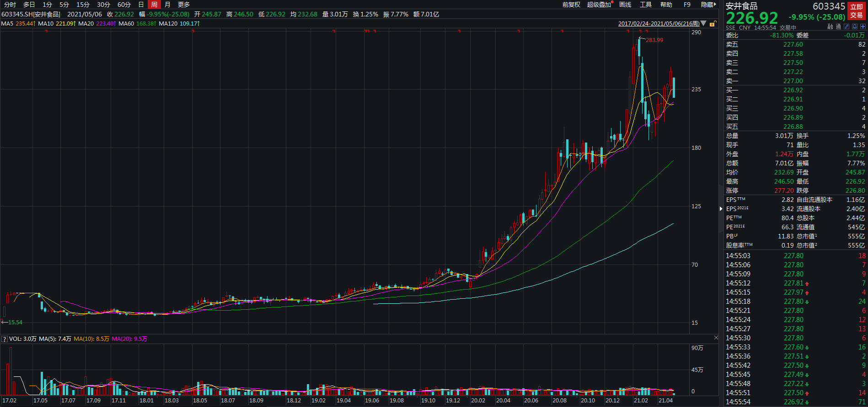
Task: Toggle the orange date range lock
Action: (712, 24)
